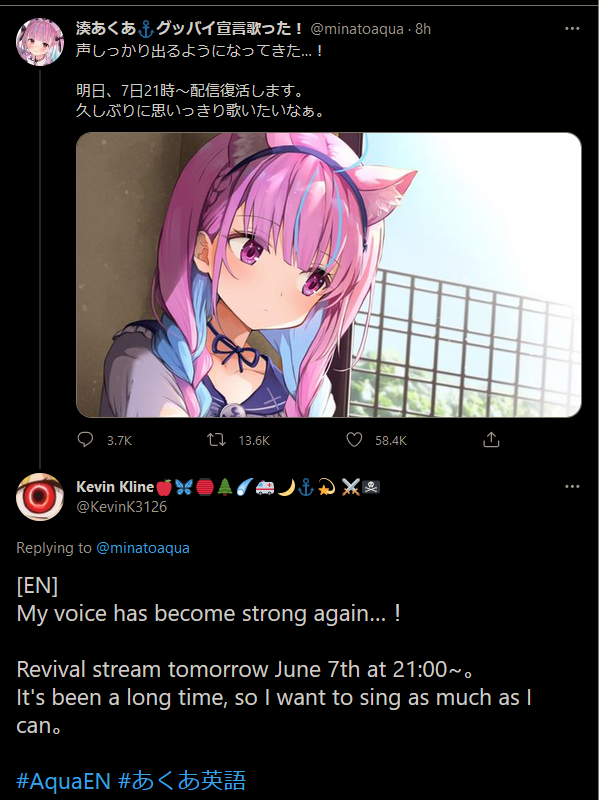Open the minatoaqua profile avatar
Screen dimensions: 599x800
pos(40,42)
